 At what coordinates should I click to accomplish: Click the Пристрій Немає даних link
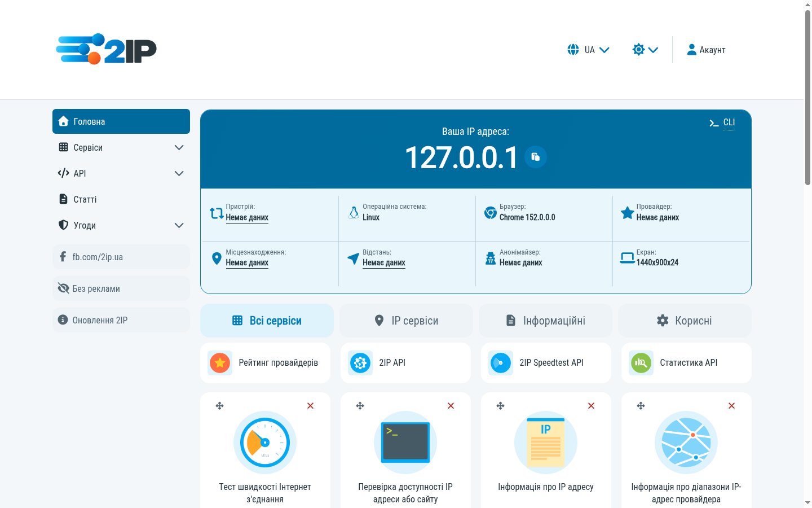click(x=247, y=217)
